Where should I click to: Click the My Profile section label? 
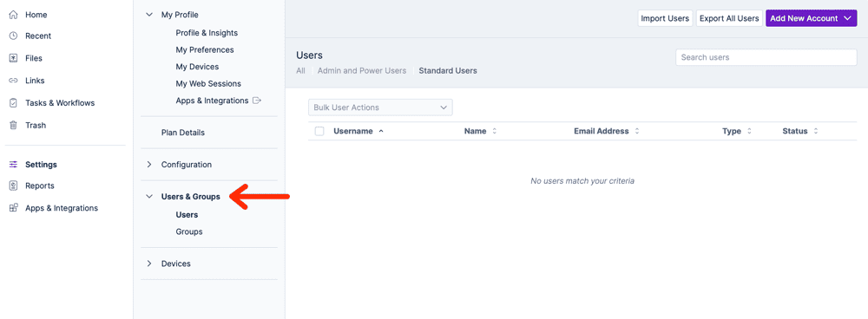click(180, 15)
